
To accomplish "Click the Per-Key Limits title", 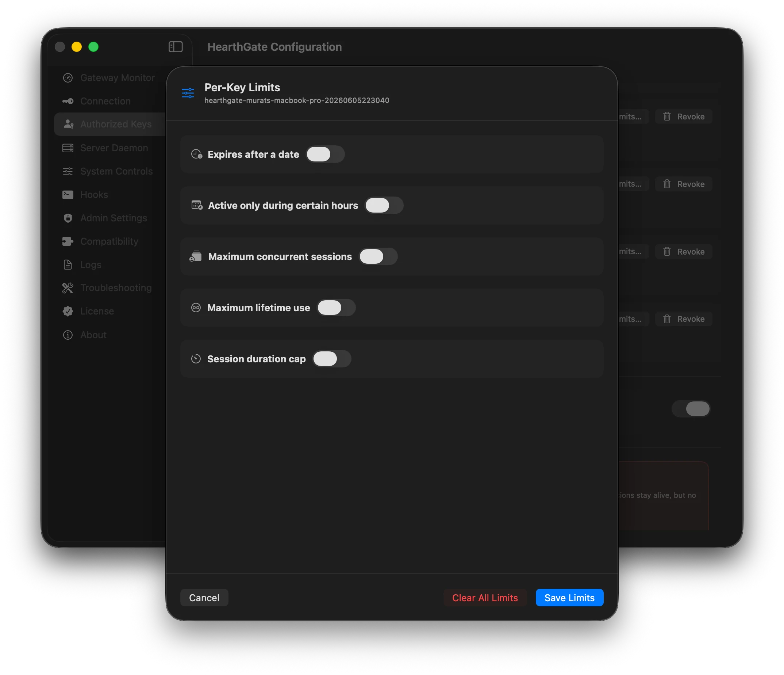I will 242,87.
